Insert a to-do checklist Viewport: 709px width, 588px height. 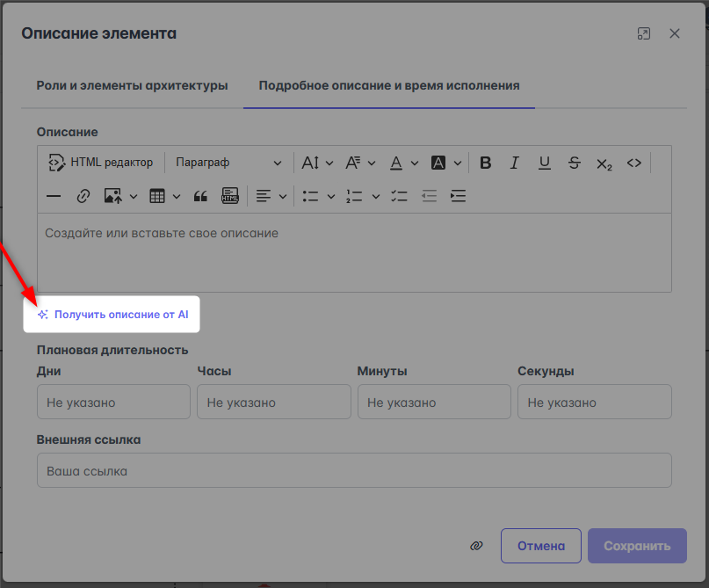[x=399, y=196]
